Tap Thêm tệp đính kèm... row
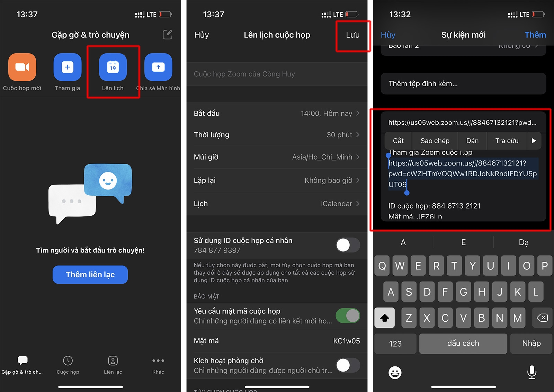The height and width of the screenshot is (392, 554). tap(463, 83)
